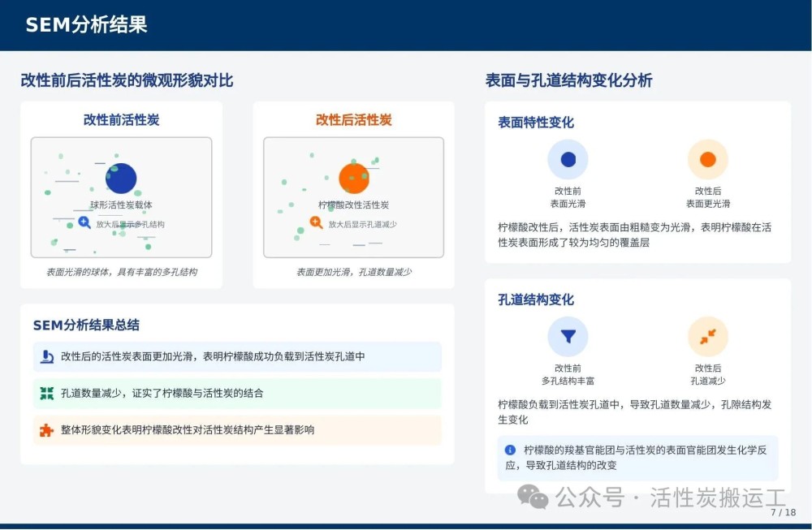Image resolution: width=812 pixels, height=530 pixels.
Task: Click the green grid icon beside 孔道数量减少
Action: [47, 394]
